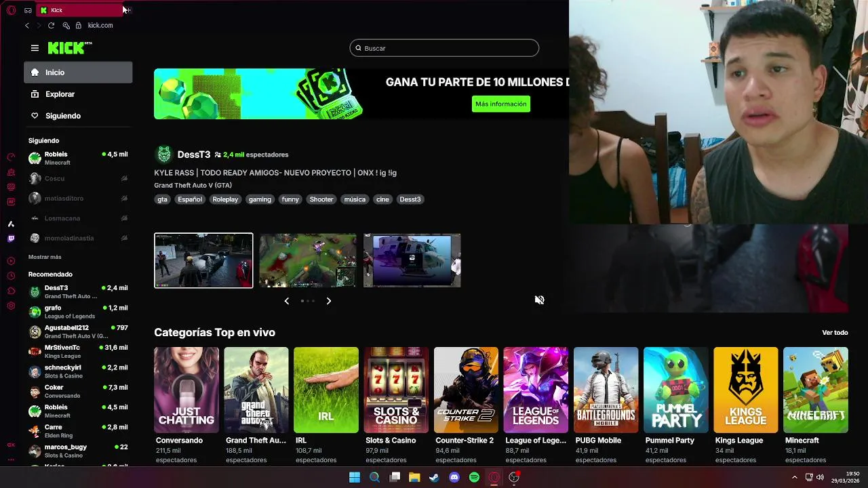Select the Inicio menu item
This screenshot has width=868, height=488.
tap(78, 73)
